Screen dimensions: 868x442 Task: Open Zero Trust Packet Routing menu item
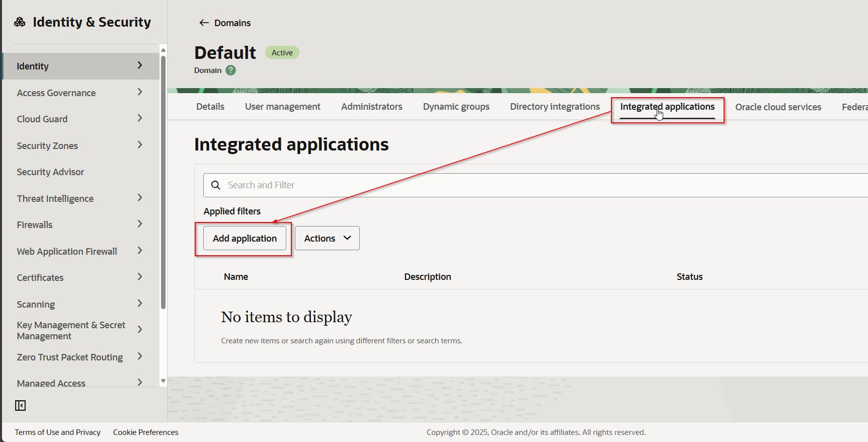[x=70, y=357]
